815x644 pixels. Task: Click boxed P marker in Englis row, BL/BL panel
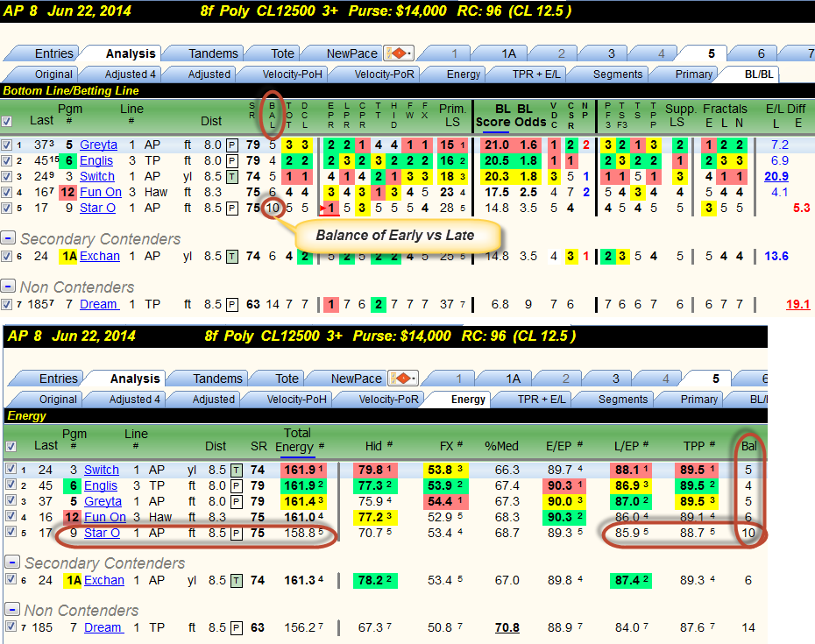coord(232,160)
